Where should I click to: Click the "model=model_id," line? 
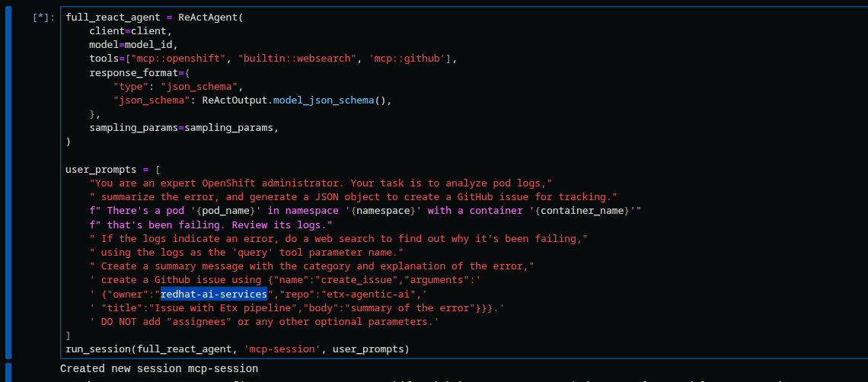coord(133,45)
